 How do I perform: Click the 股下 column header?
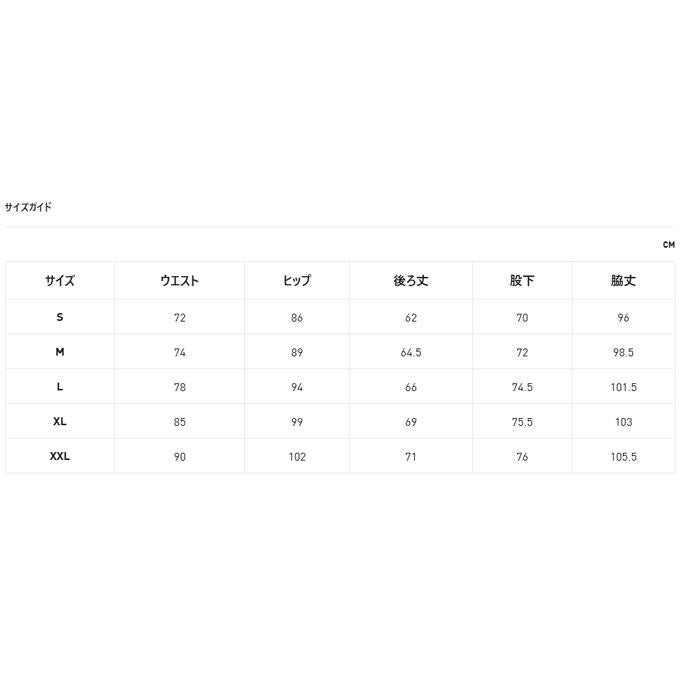coord(522,281)
